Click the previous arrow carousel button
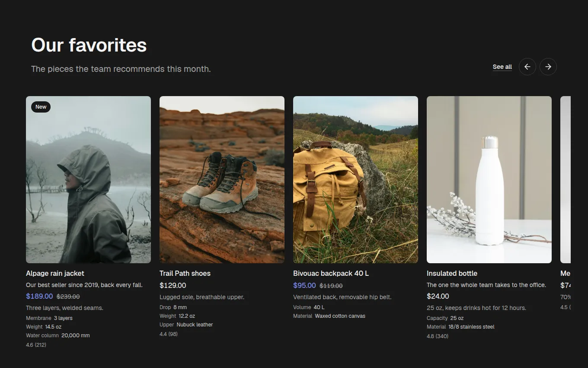This screenshot has width=588, height=368. point(527,67)
